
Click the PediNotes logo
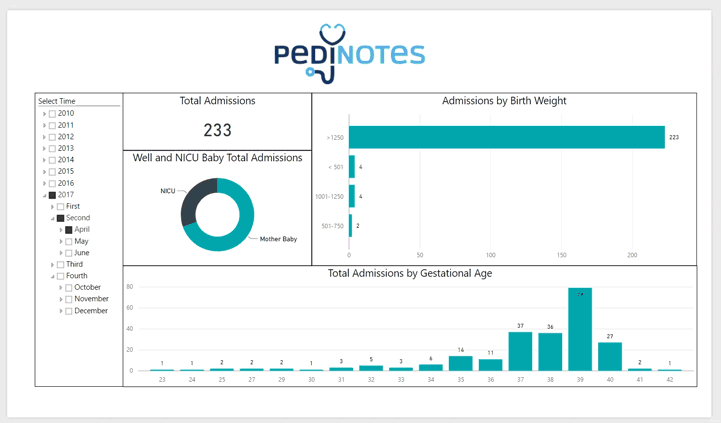349,54
